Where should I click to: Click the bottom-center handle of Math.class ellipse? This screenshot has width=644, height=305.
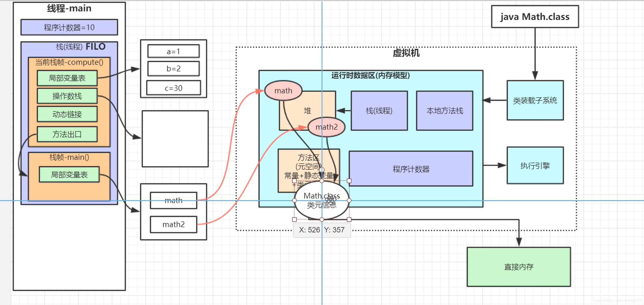point(322,219)
